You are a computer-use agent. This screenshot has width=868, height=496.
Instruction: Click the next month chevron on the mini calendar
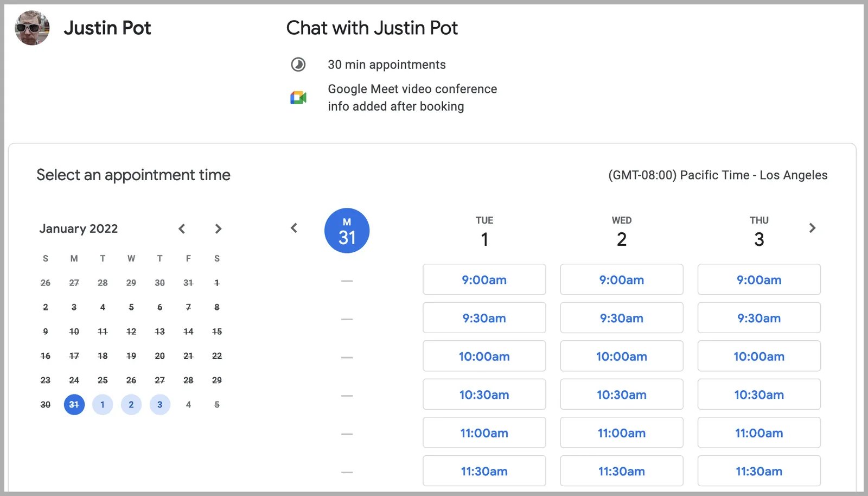(x=218, y=228)
